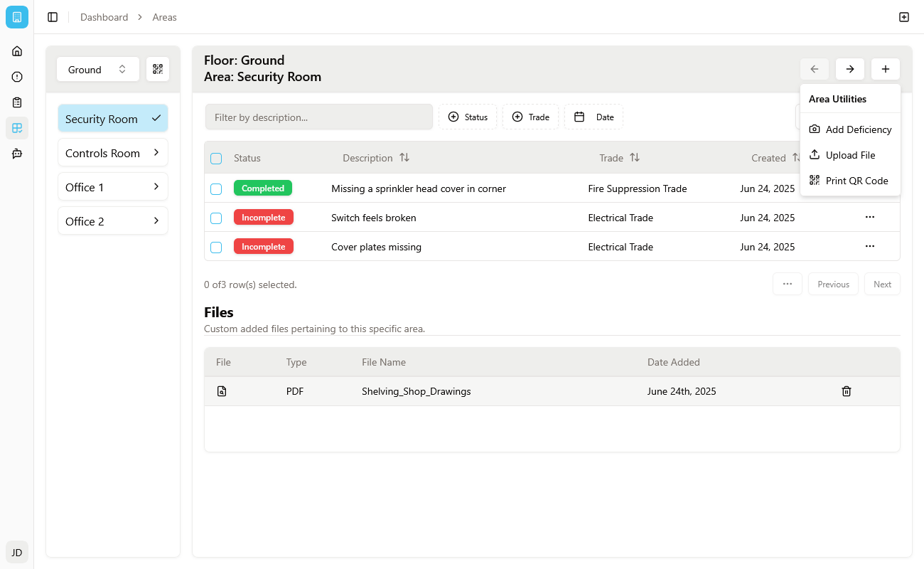Click the ellipsis pagination button

pyautogui.click(x=788, y=284)
